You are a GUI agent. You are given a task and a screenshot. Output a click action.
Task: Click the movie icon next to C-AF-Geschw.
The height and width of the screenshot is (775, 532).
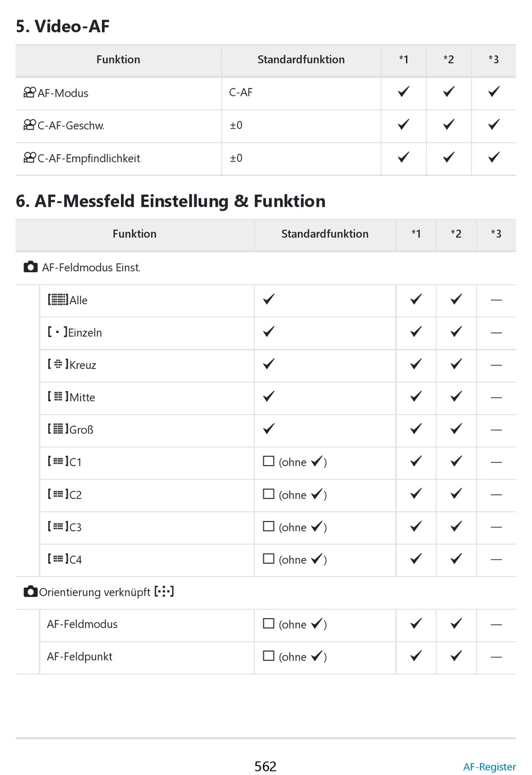coord(30,125)
